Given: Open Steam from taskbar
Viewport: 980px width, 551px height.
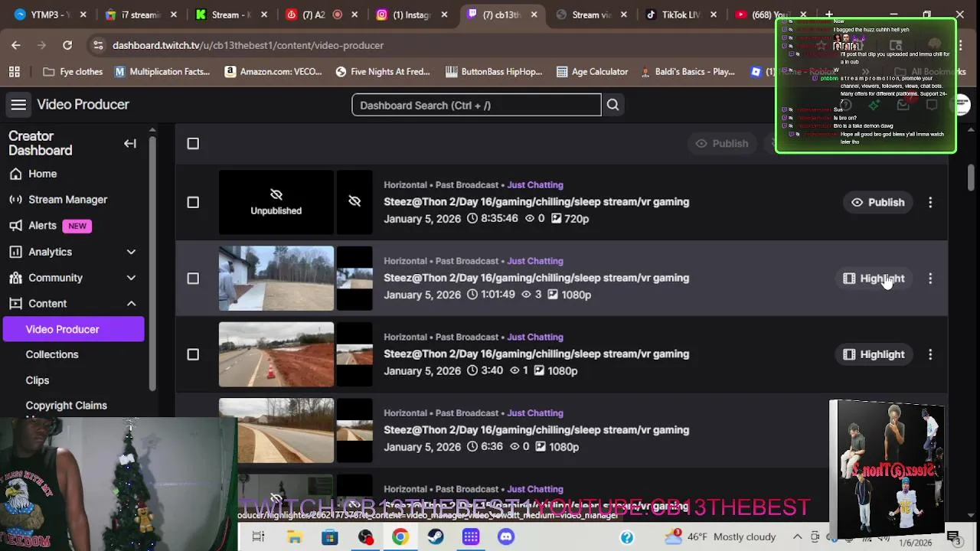Looking at the screenshot, I should [435, 537].
